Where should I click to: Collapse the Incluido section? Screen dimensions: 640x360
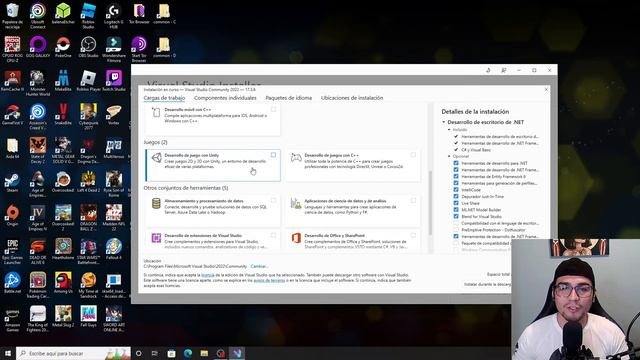pos(449,130)
